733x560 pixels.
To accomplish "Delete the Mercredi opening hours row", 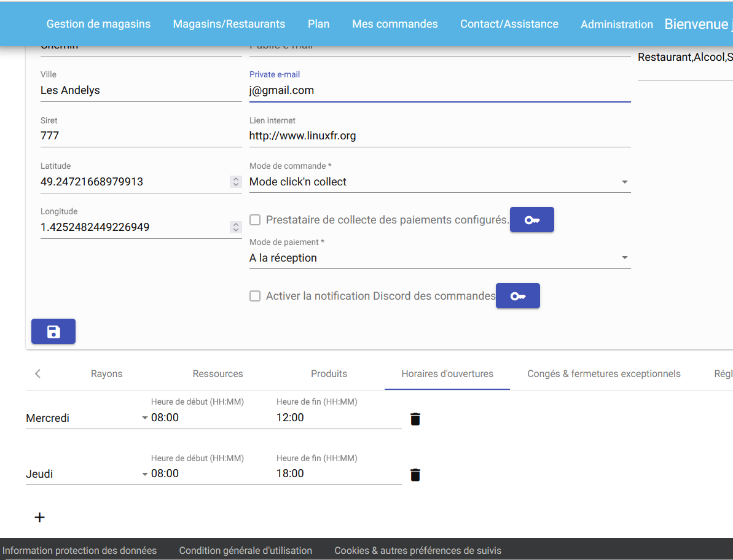I will coord(415,419).
